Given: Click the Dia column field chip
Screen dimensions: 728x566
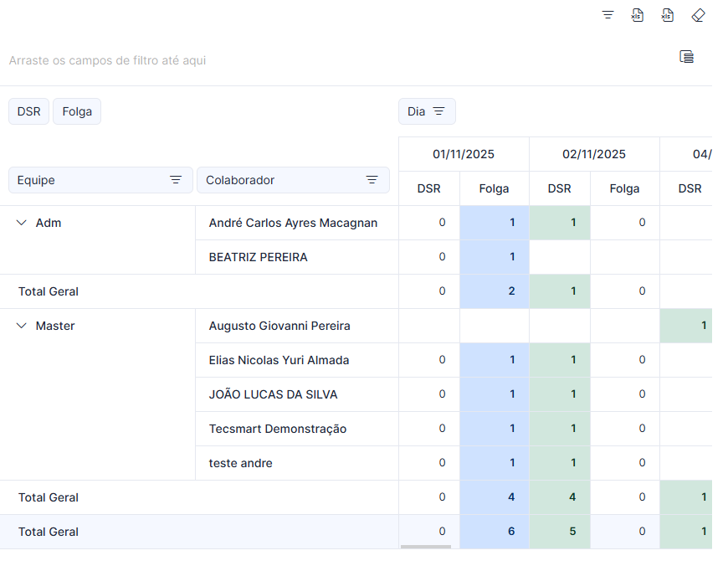Looking at the screenshot, I should [x=427, y=111].
